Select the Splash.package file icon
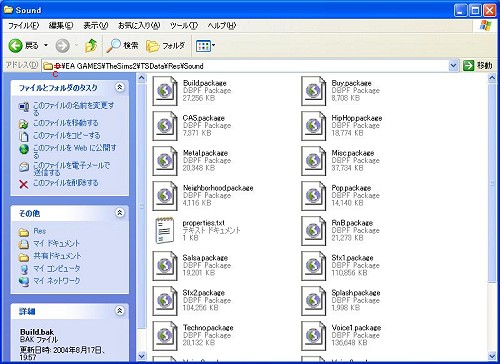 pyautogui.click(x=314, y=301)
